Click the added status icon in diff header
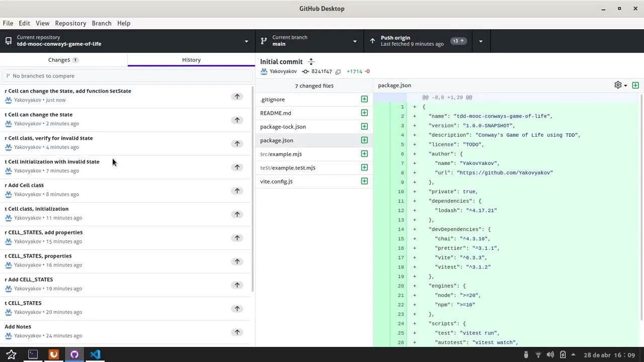This screenshot has height=362, width=644. coord(635,85)
